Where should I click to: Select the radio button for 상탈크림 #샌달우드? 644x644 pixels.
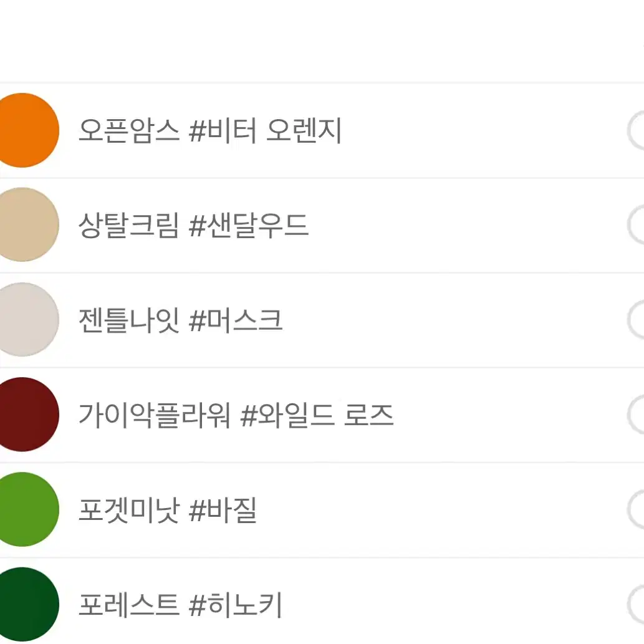point(636,224)
